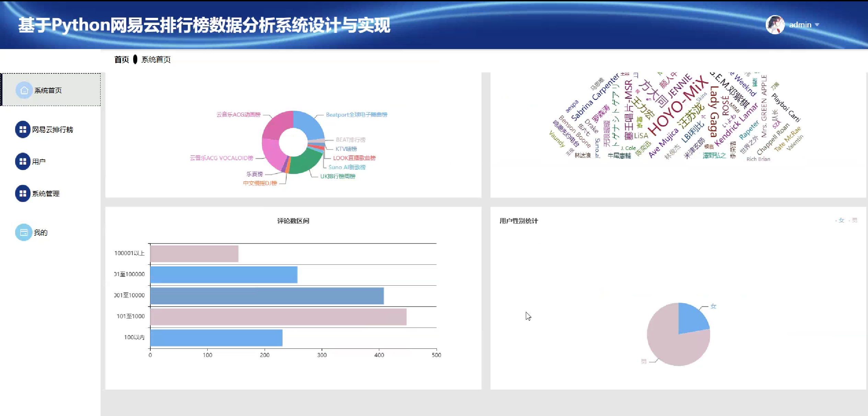Click the 系统管理 grid icon
The width and height of the screenshot is (868, 416).
[23, 193]
